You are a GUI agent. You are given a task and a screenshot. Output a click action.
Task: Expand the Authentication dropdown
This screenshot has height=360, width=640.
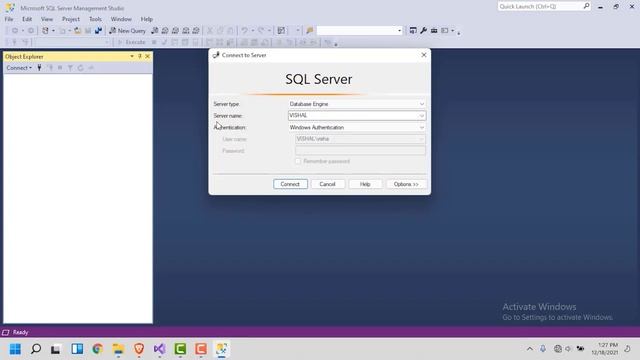(x=422, y=127)
